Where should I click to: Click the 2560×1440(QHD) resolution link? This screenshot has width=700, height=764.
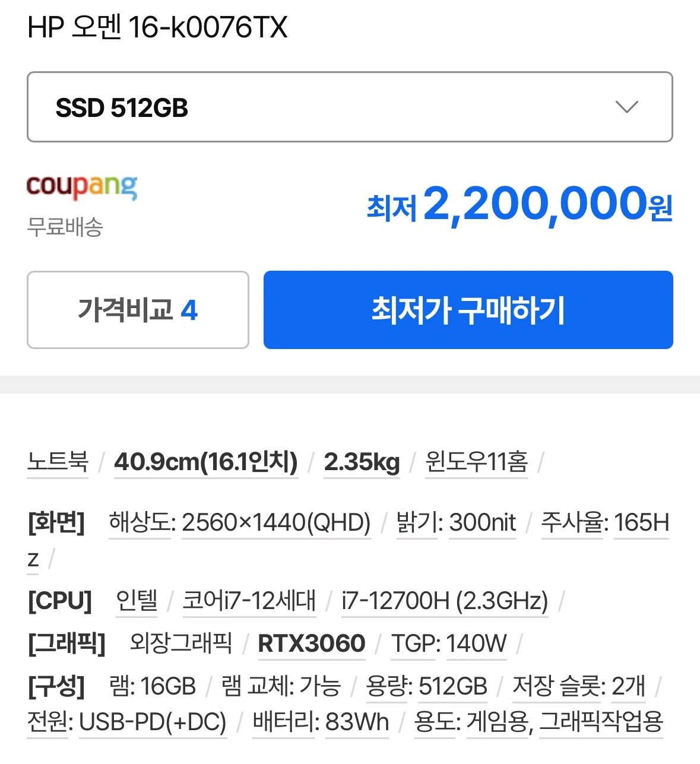[x=276, y=523]
